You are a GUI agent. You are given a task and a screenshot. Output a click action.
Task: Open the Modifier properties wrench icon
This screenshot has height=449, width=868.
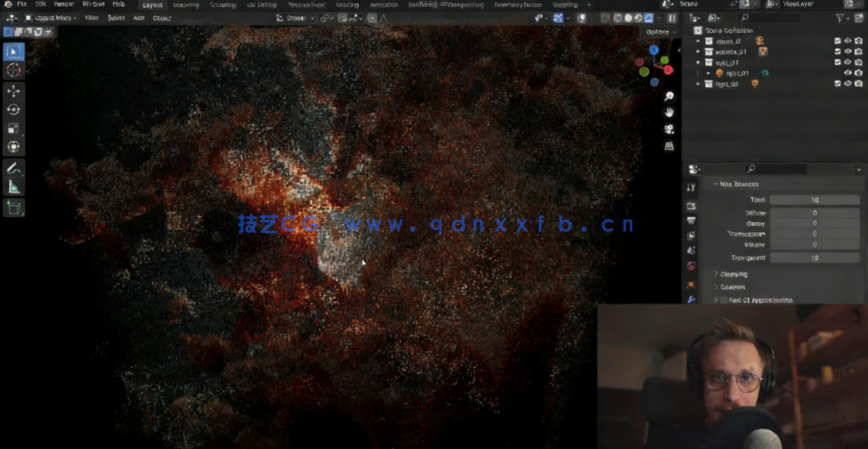click(692, 300)
